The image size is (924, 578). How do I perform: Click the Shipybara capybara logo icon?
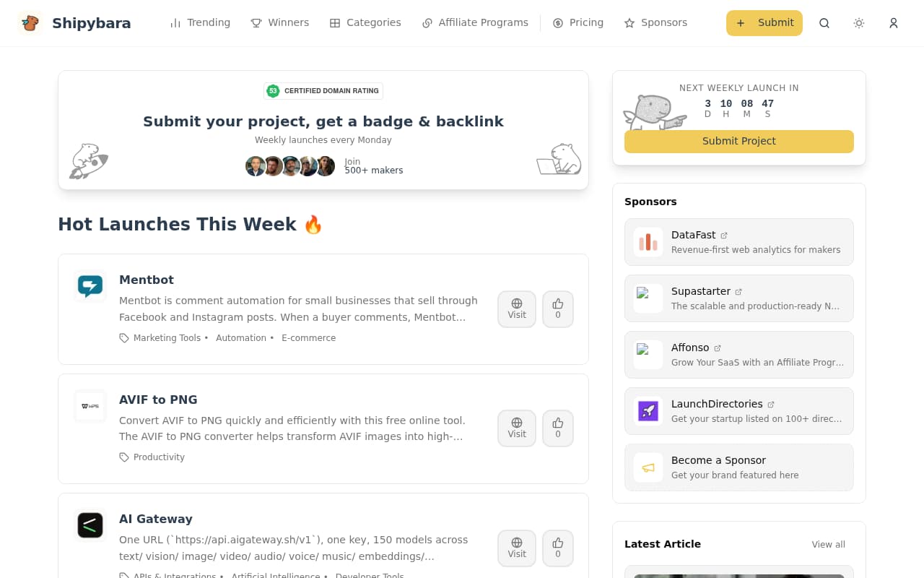30,23
